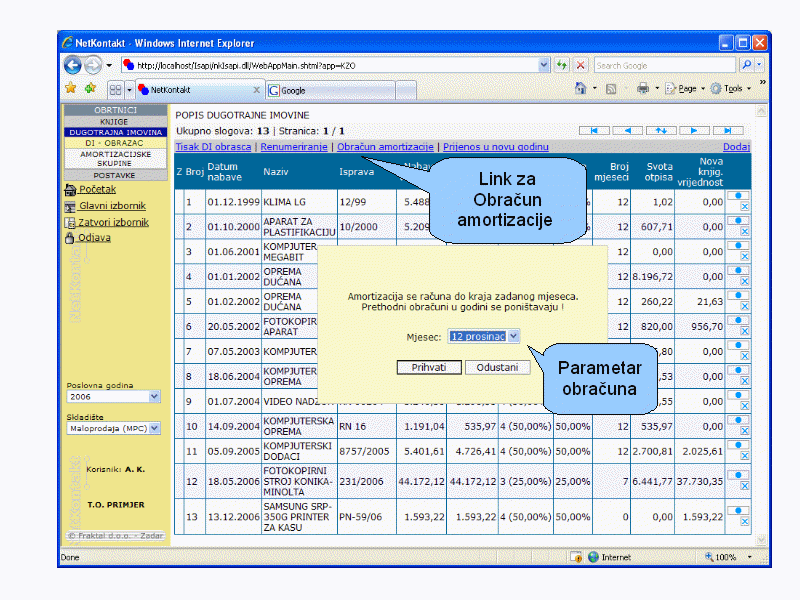800x600 pixels.
Task: Go to Početak in the sidebar
Action: [97, 189]
